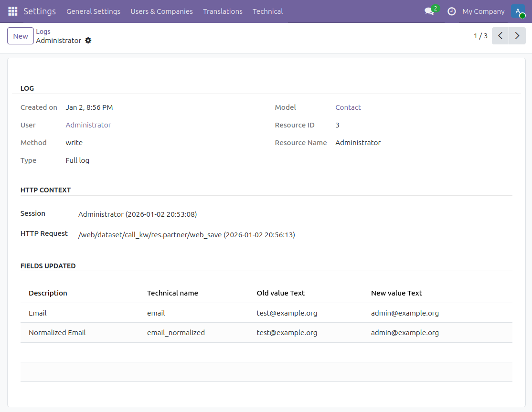Open the conversations chat bubble icon
The height and width of the screenshot is (412, 532).
(x=429, y=11)
